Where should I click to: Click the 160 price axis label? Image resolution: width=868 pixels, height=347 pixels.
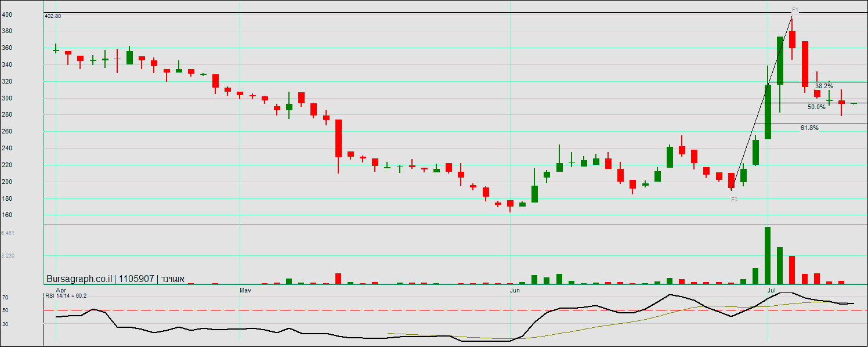[6, 215]
